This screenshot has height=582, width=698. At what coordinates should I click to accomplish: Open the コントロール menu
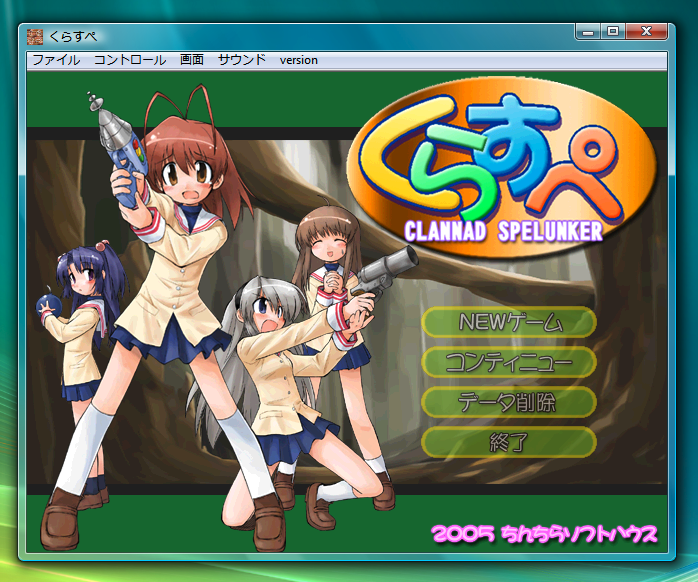click(x=130, y=60)
